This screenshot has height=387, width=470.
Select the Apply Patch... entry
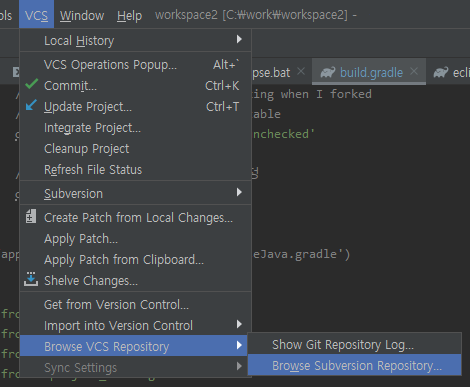[135, 239]
